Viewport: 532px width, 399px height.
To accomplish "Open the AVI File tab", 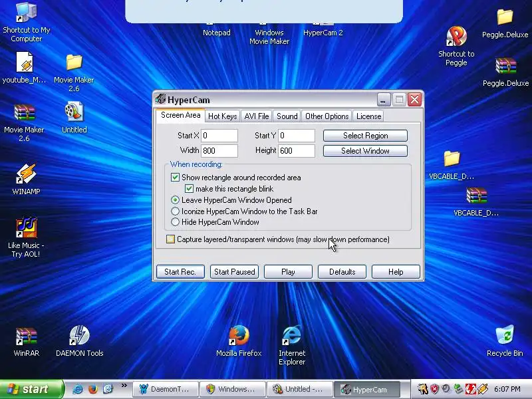I will click(x=257, y=116).
